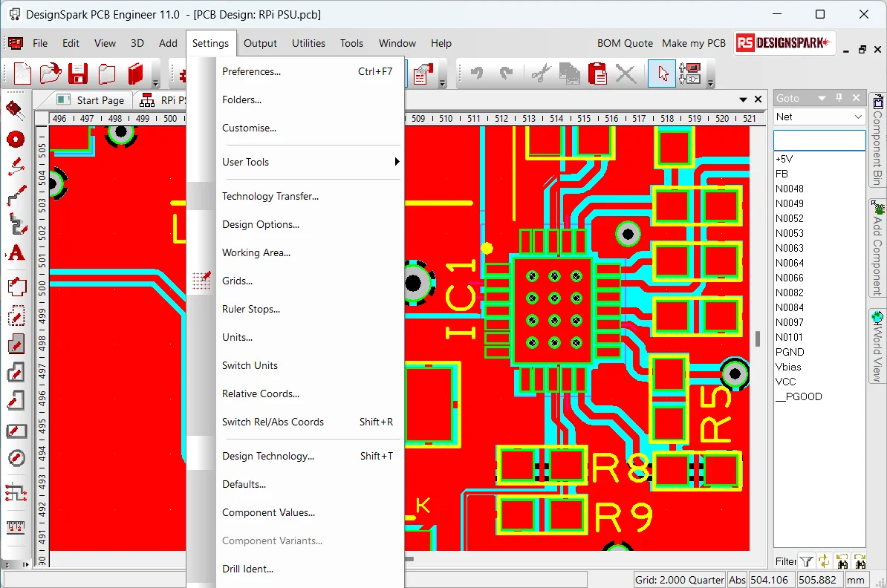
Task: Click the mm units indicator
Action: [856, 579]
